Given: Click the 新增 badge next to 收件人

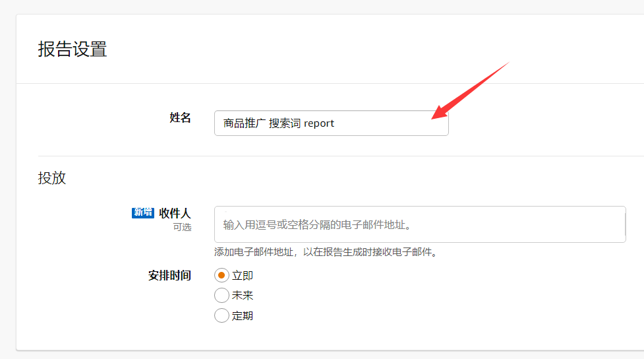Looking at the screenshot, I should click(x=143, y=212).
